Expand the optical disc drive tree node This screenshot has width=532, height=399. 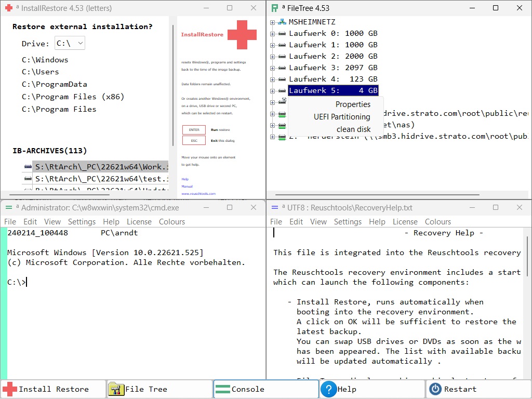tap(272, 102)
